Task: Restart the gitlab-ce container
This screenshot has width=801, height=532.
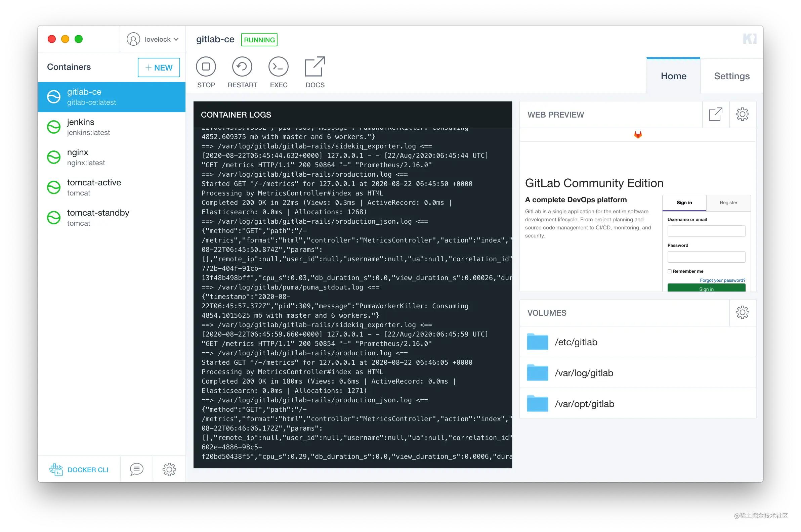Action: coord(242,66)
